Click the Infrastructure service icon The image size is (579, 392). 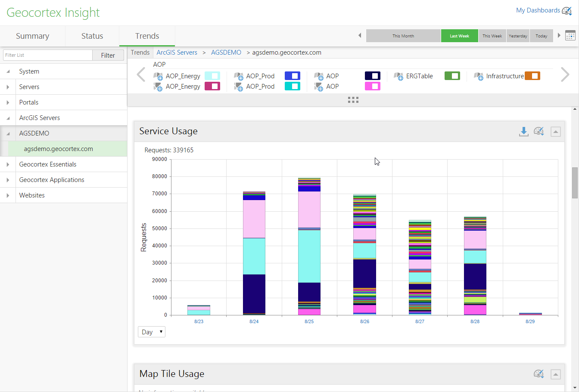click(x=479, y=76)
